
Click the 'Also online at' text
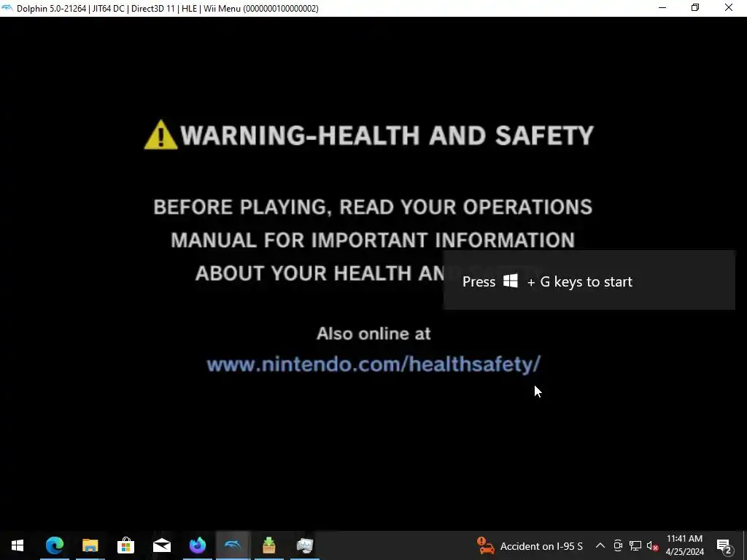click(x=374, y=333)
